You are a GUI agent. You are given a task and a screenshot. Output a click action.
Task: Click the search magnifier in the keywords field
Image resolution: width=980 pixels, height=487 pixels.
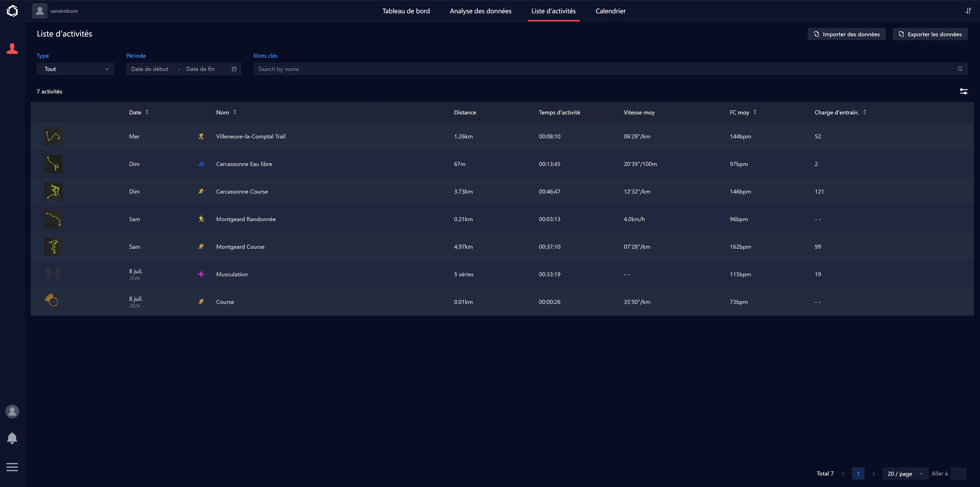coord(960,69)
